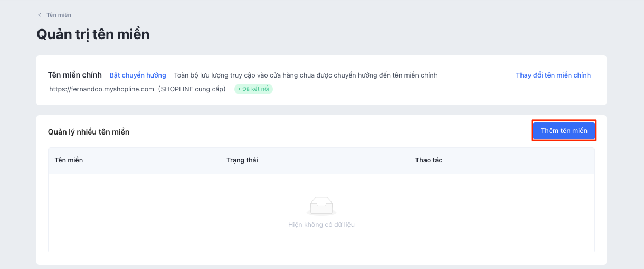Image resolution: width=644 pixels, height=269 pixels.
Task: Click the Quản lý nhiều tên miền heading
Action: [x=89, y=132]
